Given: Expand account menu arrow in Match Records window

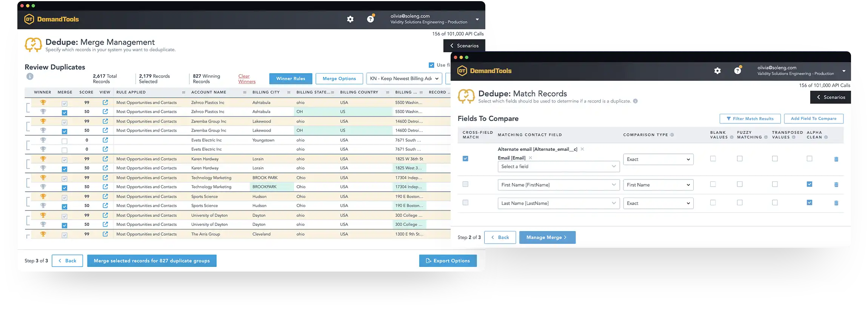Looking at the screenshot, I should (844, 71).
